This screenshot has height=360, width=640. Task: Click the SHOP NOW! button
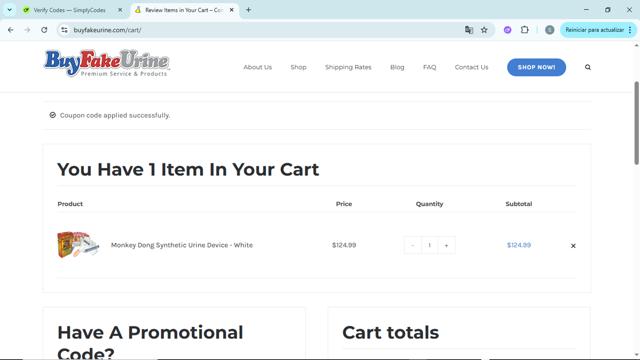click(x=536, y=67)
